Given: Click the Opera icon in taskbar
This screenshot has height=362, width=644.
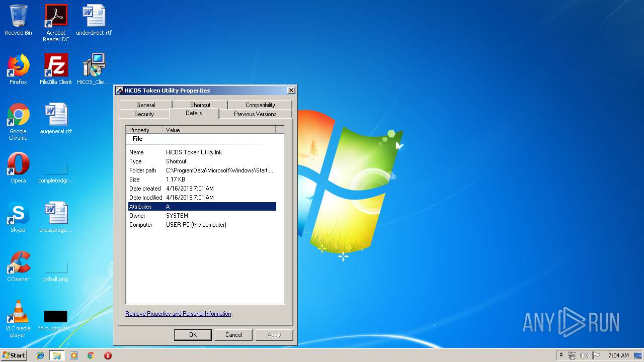Looking at the screenshot, I should tap(108, 355).
